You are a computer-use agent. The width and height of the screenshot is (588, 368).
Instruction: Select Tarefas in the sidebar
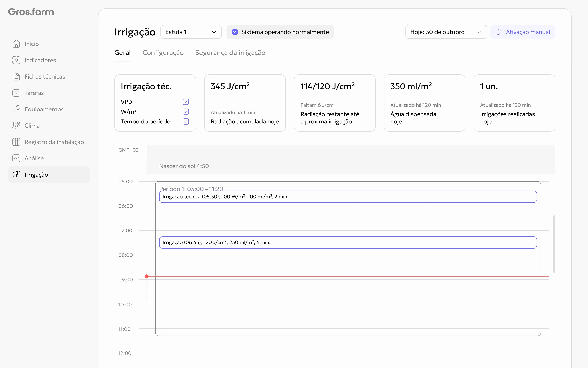point(49,93)
